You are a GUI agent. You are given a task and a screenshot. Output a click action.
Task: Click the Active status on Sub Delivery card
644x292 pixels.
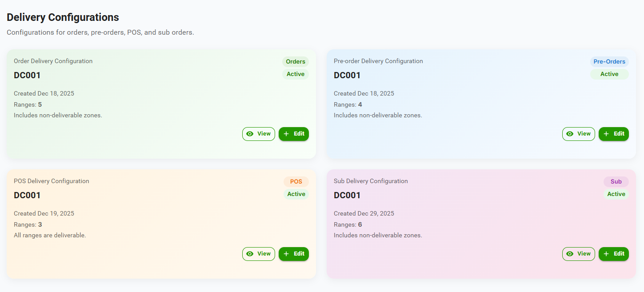coord(616,194)
